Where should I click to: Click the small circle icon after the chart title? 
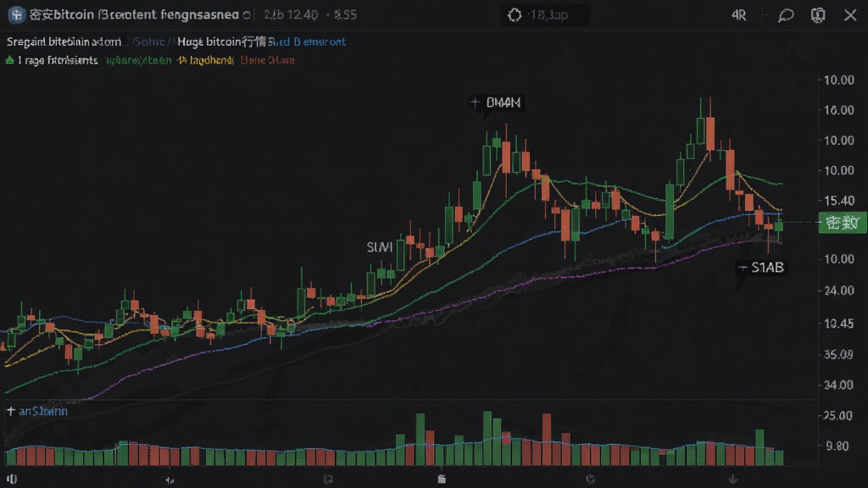click(247, 15)
